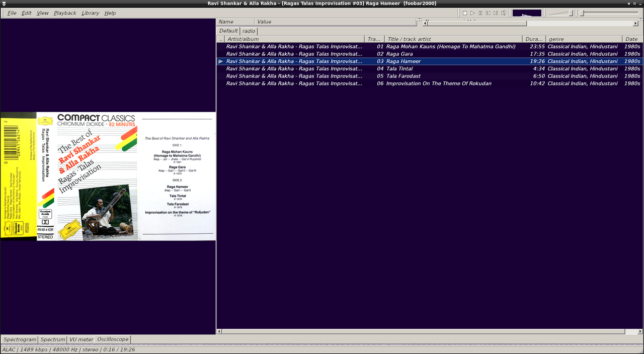Screen dimensions: 644x354
Task: Select track 04 Tala Tintal
Action: pos(430,68)
